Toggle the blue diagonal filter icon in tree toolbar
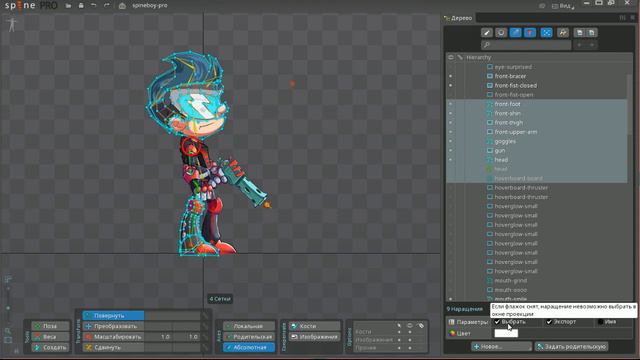 pyautogui.click(x=516, y=33)
